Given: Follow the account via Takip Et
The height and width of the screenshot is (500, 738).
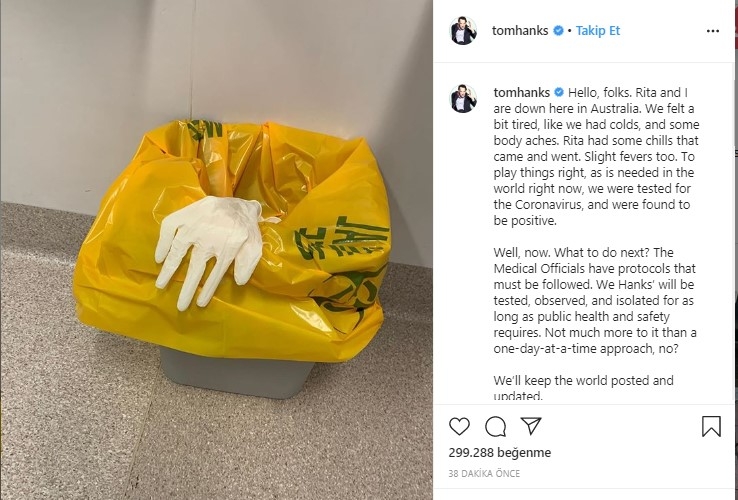Looking at the screenshot, I should [x=598, y=31].
